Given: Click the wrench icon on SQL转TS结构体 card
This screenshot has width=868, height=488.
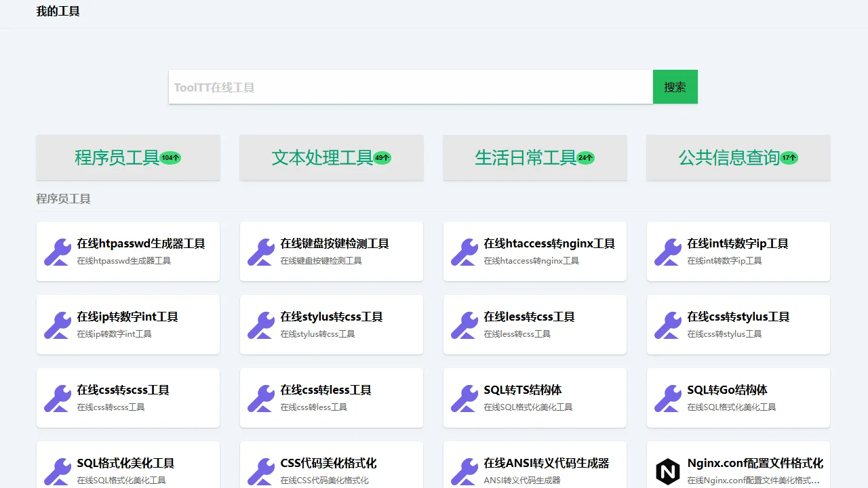Looking at the screenshot, I should 464,398.
